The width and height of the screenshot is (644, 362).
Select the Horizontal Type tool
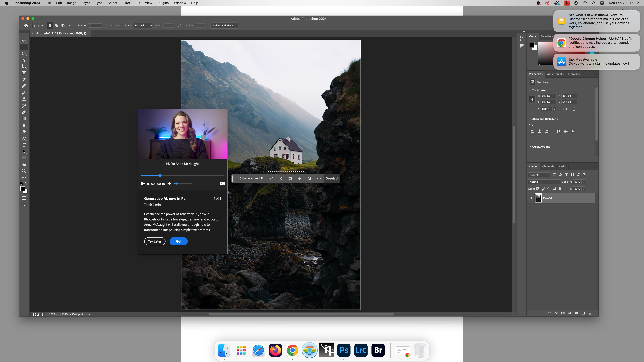(24, 145)
